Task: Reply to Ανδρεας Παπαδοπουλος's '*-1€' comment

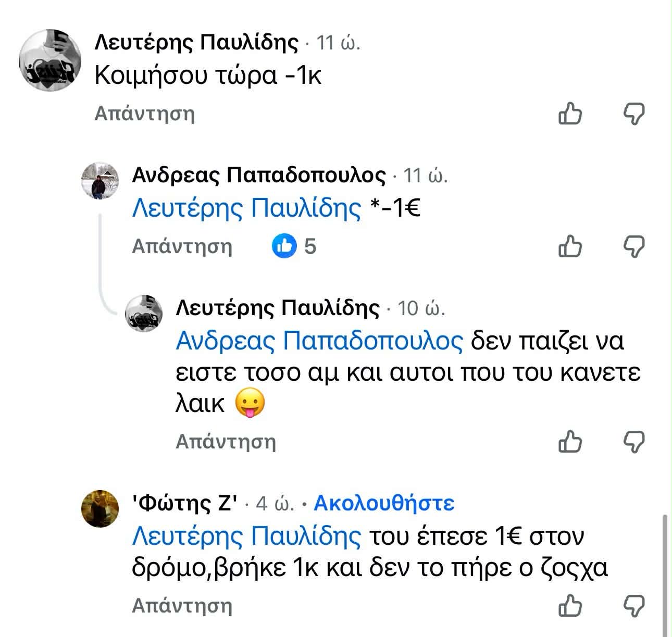Action: pyautogui.click(x=182, y=246)
